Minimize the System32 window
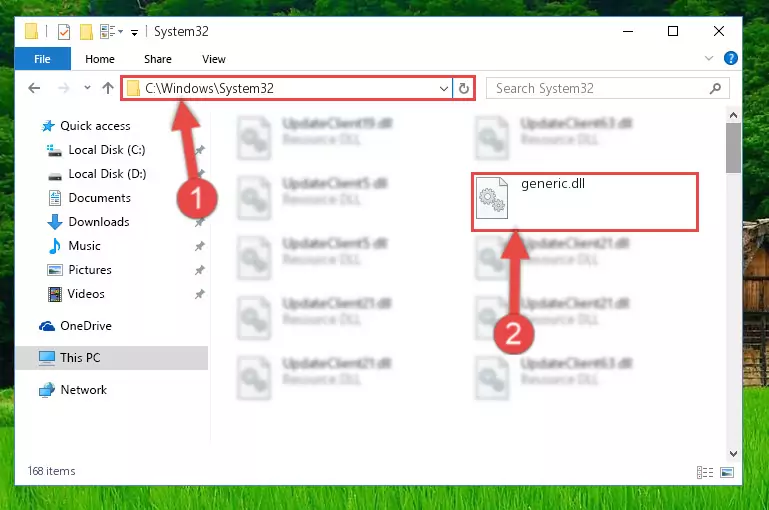This screenshot has height=510, width=769. tap(628, 31)
